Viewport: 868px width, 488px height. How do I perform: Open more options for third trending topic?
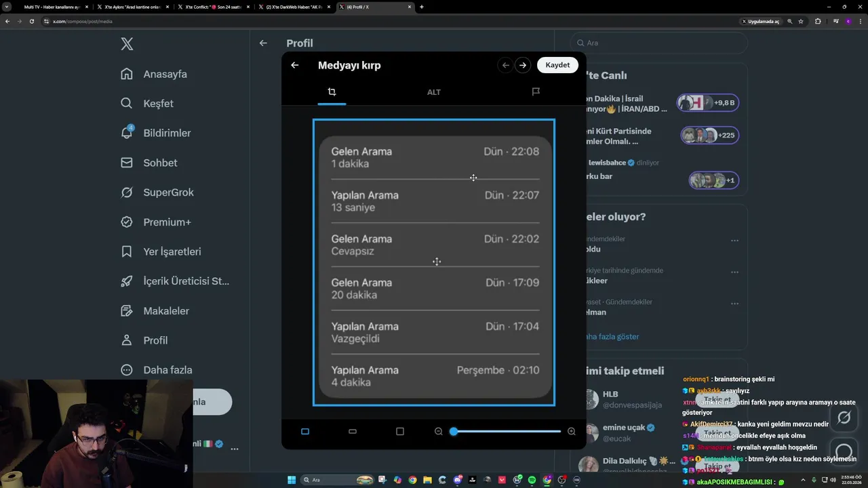click(x=734, y=303)
